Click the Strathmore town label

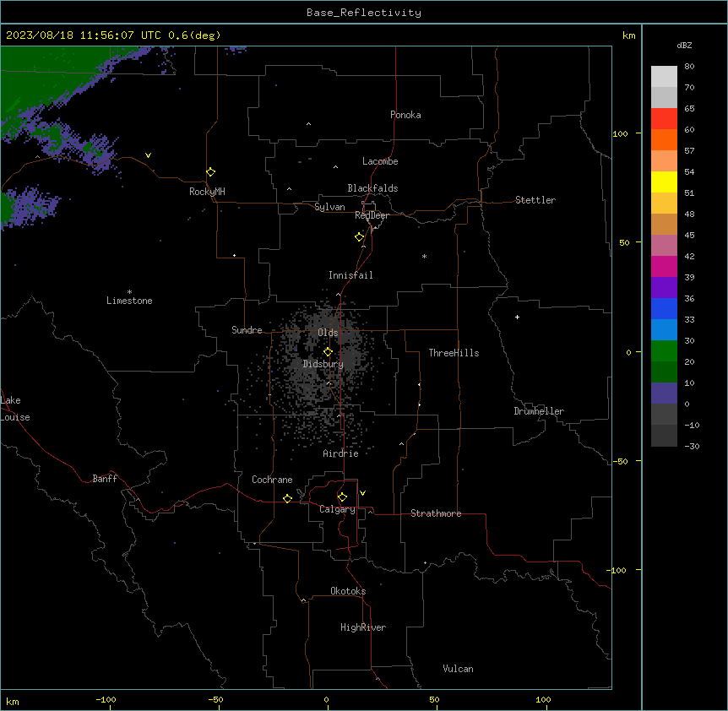(x=436, y=513)
